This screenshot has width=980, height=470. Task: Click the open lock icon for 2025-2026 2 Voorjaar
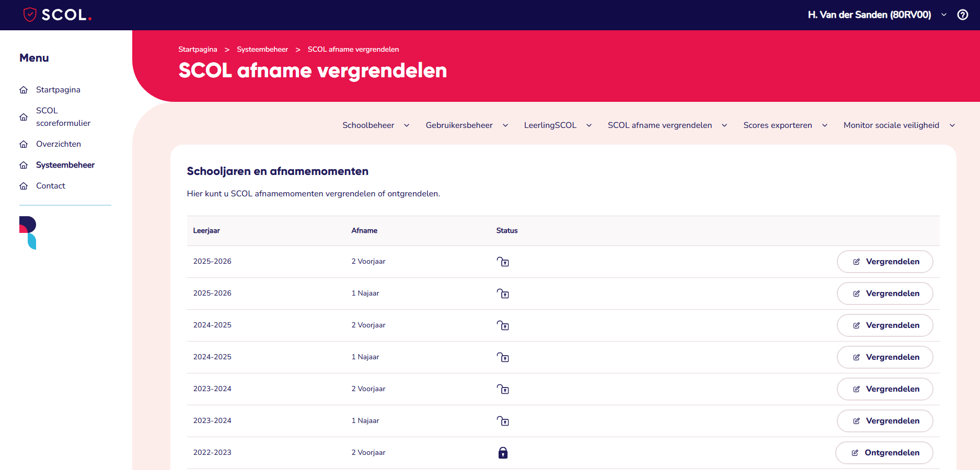click(503, 262)
